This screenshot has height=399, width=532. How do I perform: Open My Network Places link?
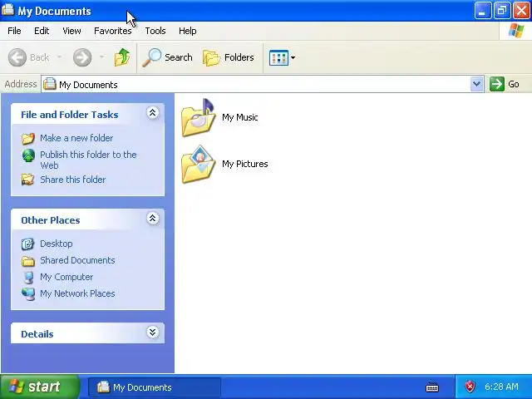(77, 293)
